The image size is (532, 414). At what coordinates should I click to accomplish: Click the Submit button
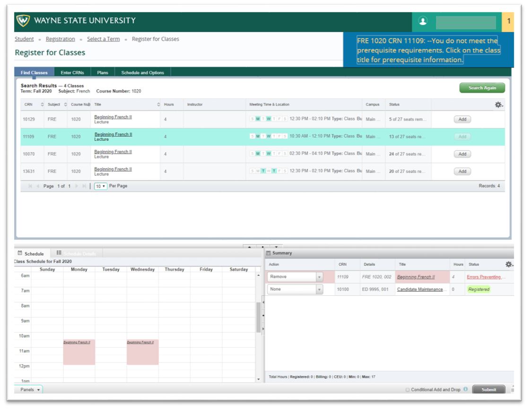tap(488, 389)
